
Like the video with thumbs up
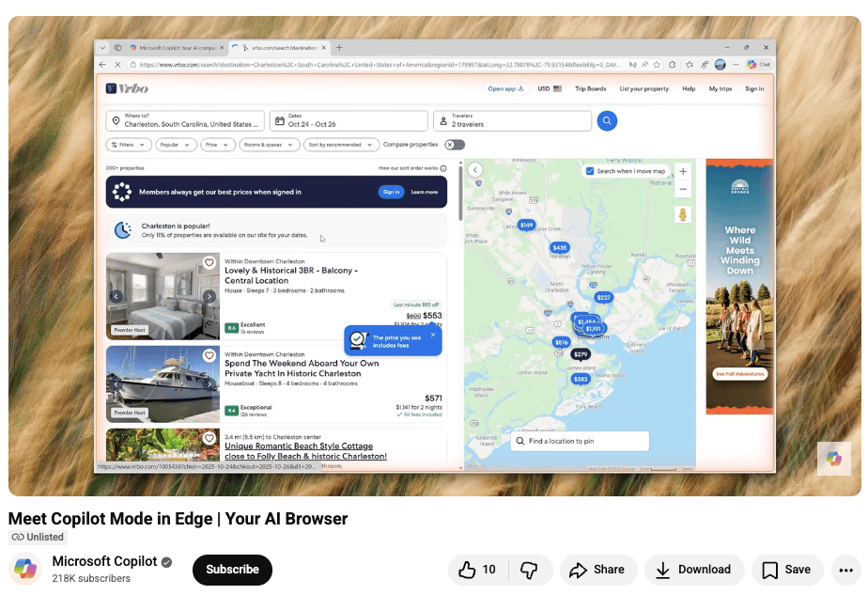[477, 570]
